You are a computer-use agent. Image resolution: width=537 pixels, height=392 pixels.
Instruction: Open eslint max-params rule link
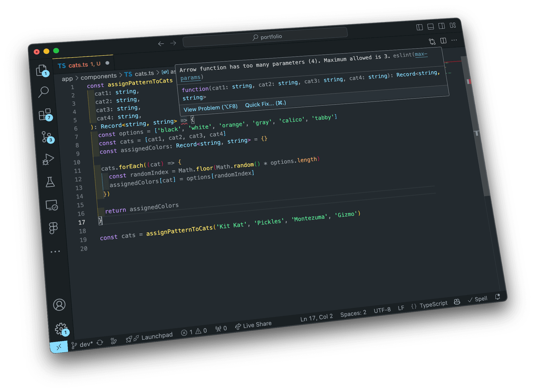pyautogui.click(x=421, y=54)
